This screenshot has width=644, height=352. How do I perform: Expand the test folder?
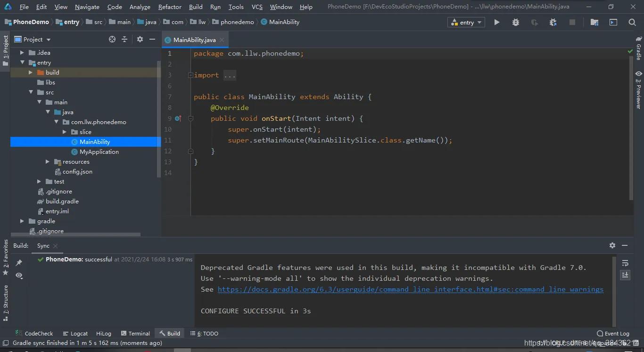[39, 181]
